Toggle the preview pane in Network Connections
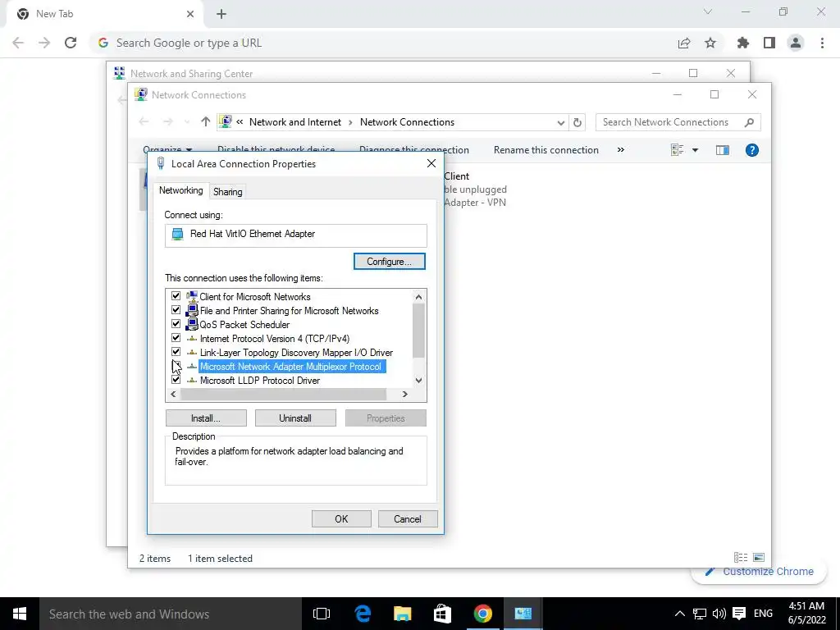The width and height of the screenshot is (840, 630). [723, 150]
